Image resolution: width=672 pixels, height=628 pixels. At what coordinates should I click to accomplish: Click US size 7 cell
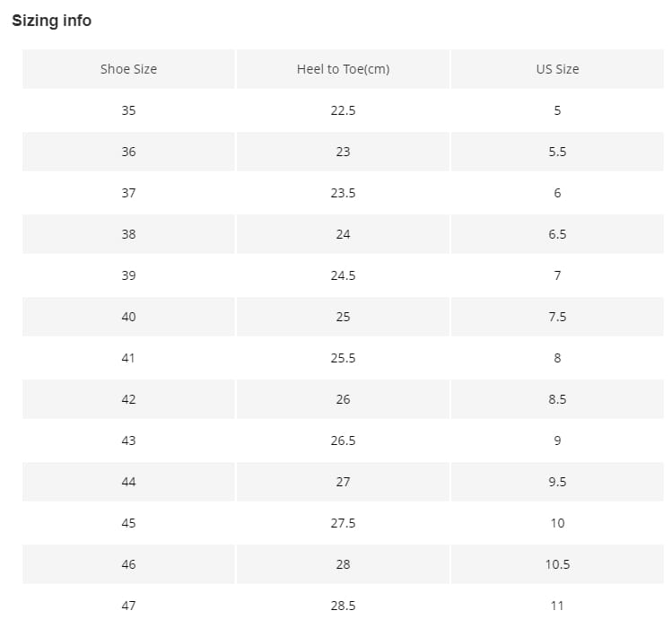click(557, 275)
